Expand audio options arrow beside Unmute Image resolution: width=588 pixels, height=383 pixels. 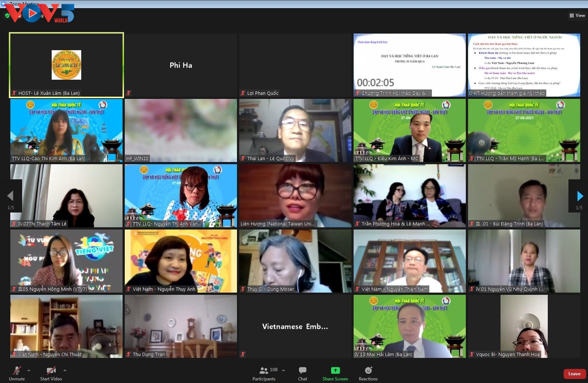(29, 370)
